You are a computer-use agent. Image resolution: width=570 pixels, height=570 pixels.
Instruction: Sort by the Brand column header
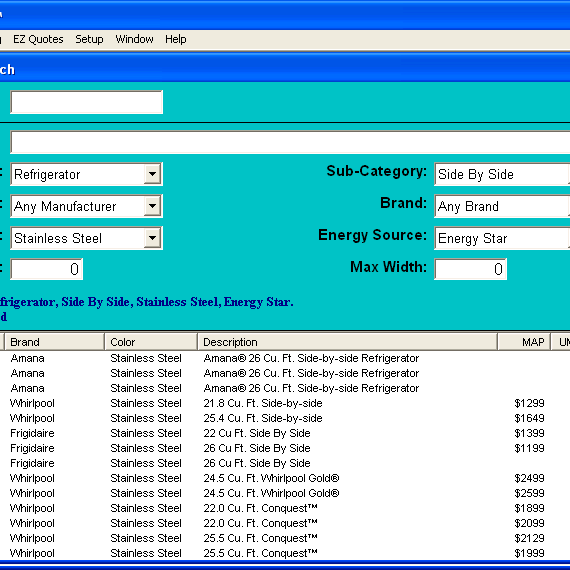click(x=55, y=342)
